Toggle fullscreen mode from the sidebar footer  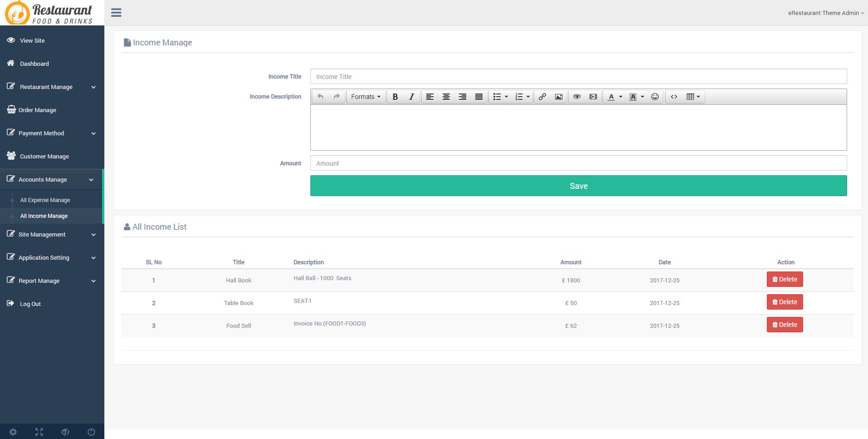point(39,432)
